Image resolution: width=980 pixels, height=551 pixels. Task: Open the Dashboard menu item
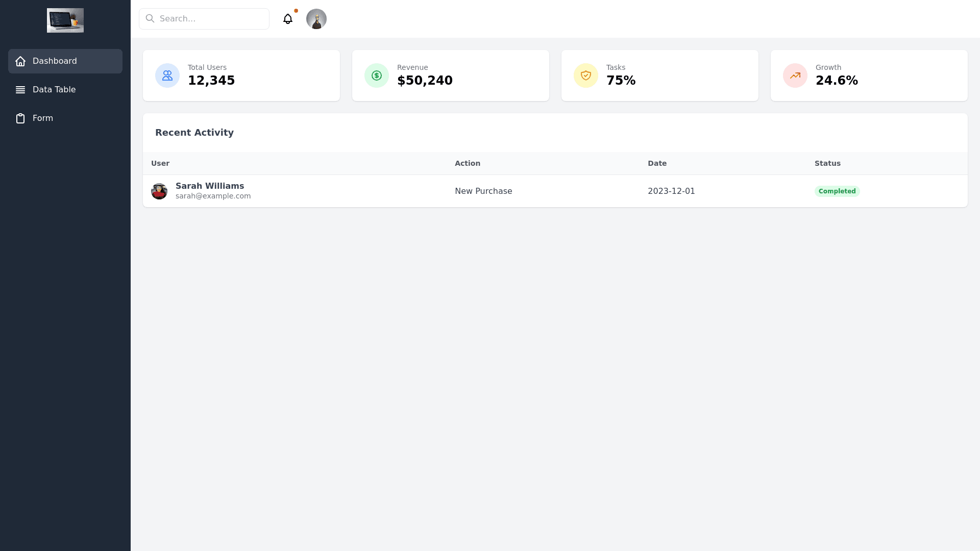click(65, 61)
